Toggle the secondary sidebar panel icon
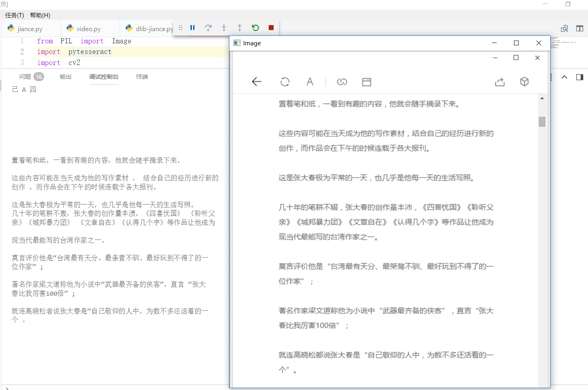Screen dimensions: 588x390 579,77
